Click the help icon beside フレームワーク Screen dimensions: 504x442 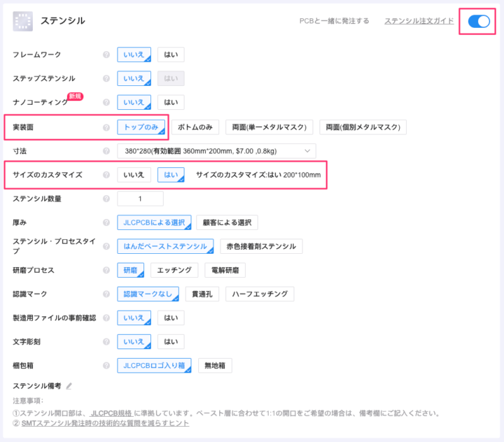pyautogui.click(x=106, y=55)
